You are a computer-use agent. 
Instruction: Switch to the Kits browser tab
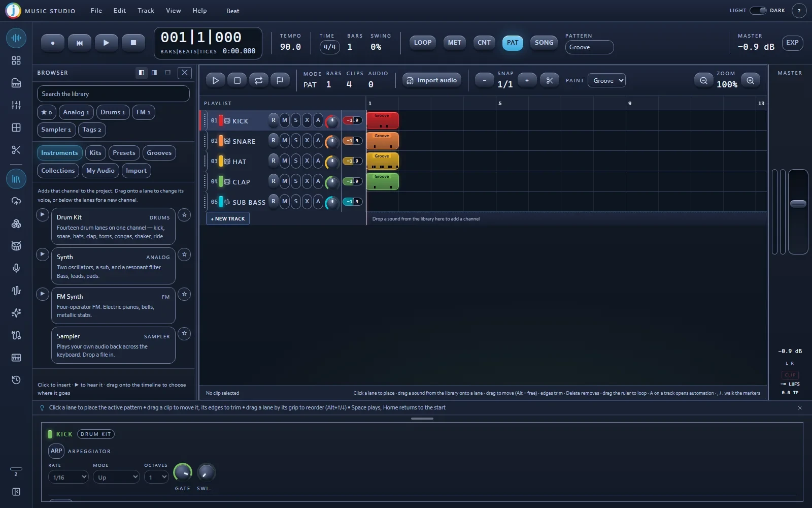pyautogui.click(x=95, y=153)
